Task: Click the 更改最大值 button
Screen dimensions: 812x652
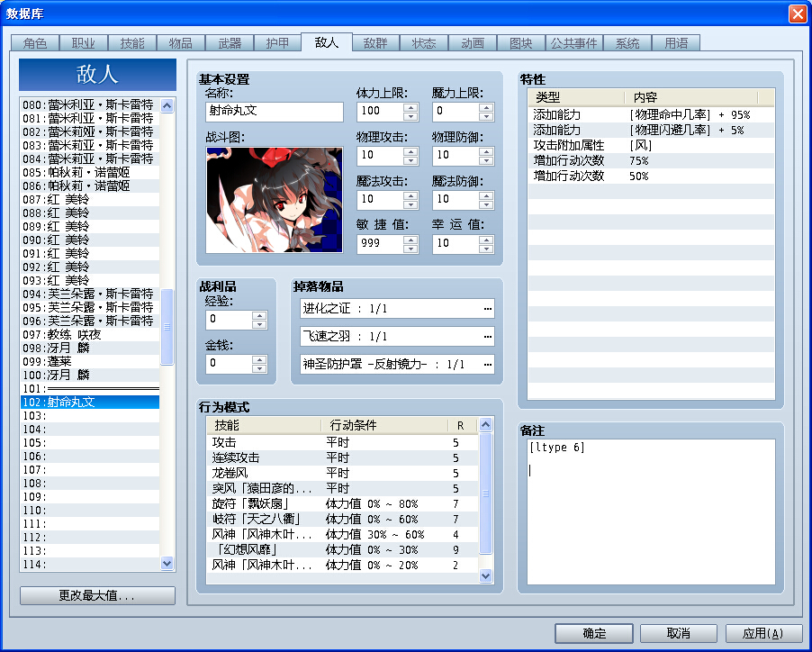Action: pos(97,595)
